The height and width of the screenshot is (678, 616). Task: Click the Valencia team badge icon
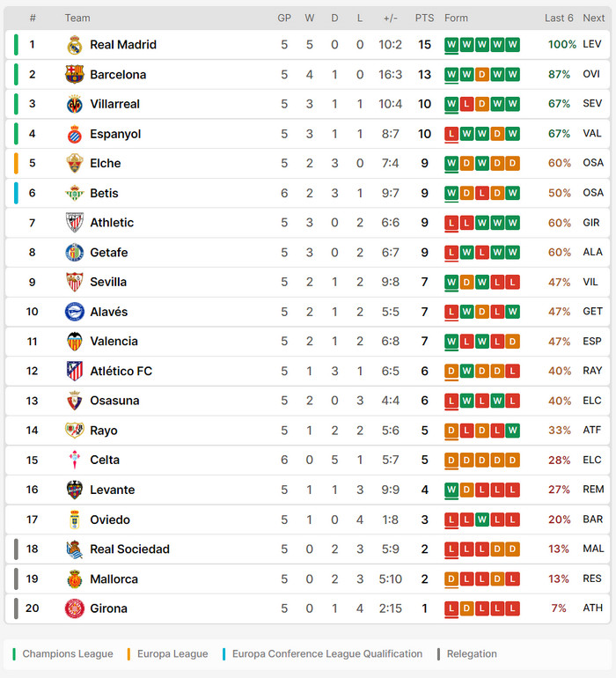(x=75, y=342)
